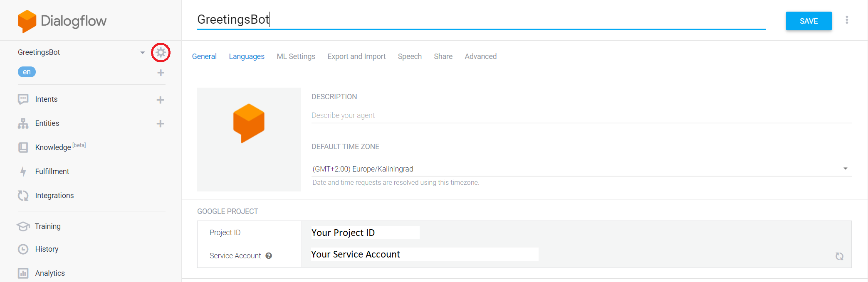Click the Describe your agent field
Image resolution: width=868 pixels, height=282 pixels.
[x=581, y=115]
